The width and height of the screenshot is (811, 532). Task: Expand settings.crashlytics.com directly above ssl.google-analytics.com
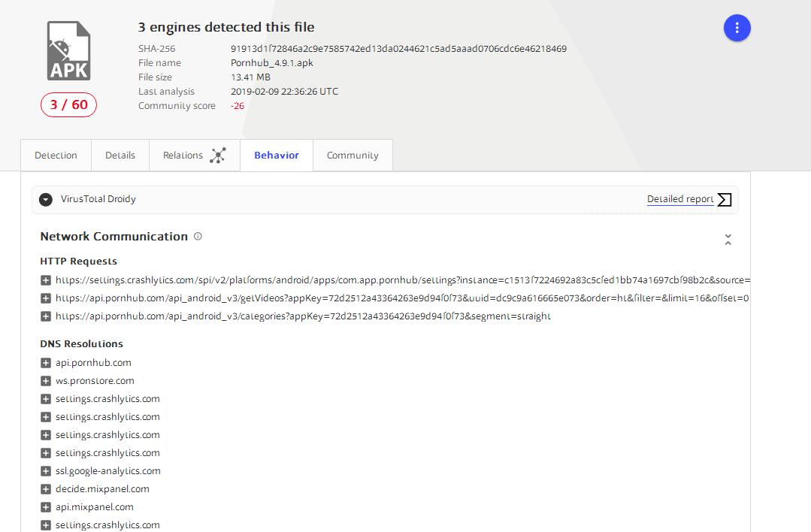point(46,453)
